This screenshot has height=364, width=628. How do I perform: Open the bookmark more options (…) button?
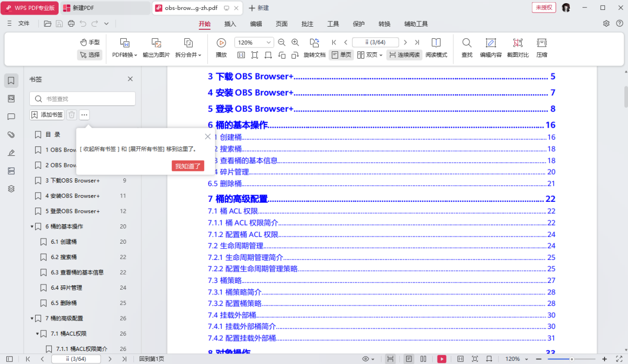click(x=84, y=115)
